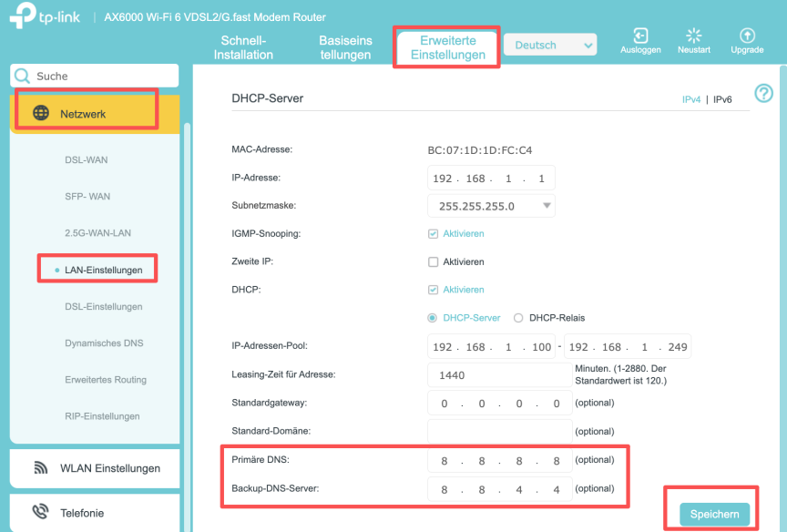Switch to Erweiterte Einstellungen tab
This screenshot has height=532, width=787.
[448, 47]
